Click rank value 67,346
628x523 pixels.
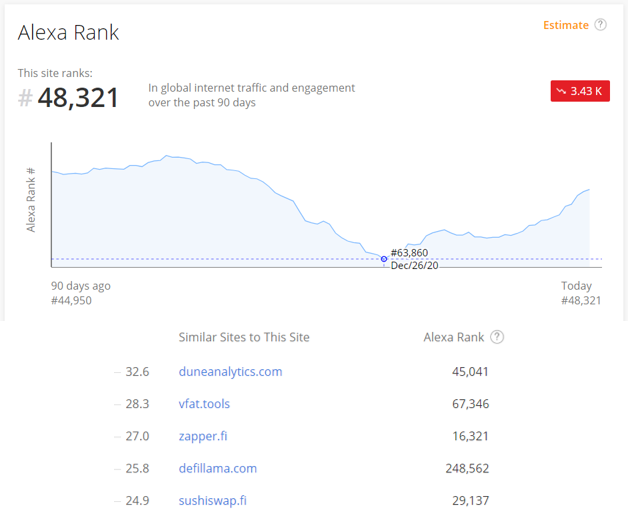click(470, 404)
